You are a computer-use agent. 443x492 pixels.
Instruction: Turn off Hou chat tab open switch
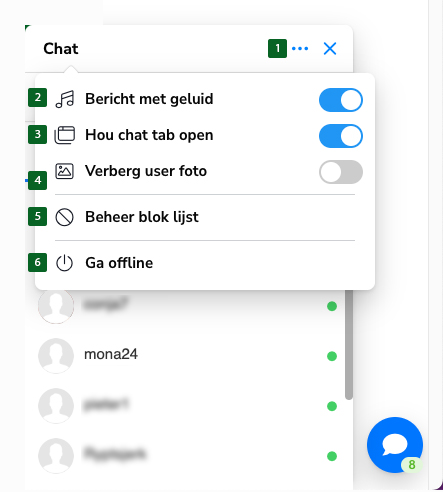(x=341, y=136)
